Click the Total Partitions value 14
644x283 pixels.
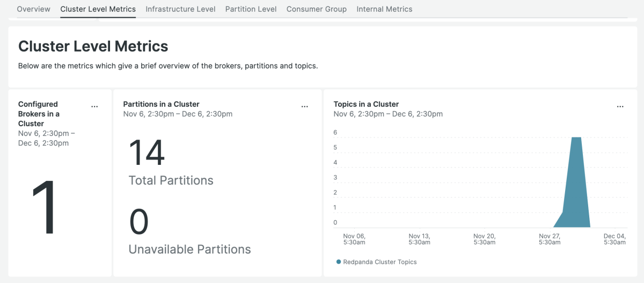147,153
